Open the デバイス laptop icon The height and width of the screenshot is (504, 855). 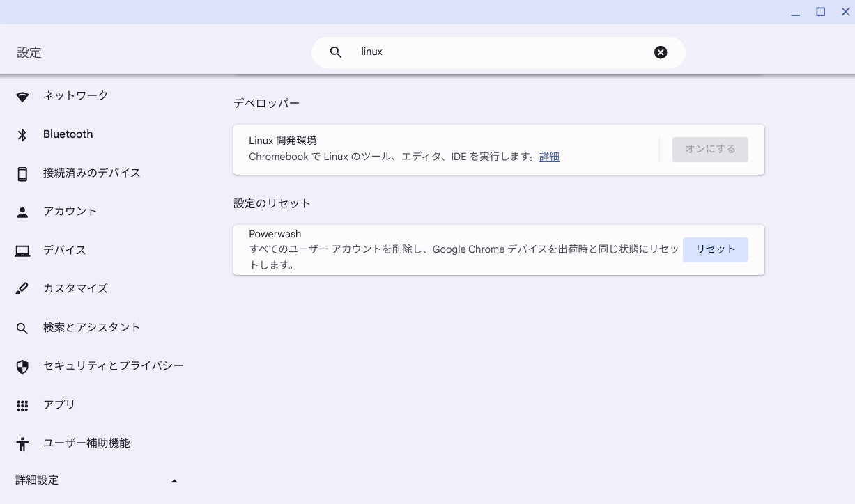coord(22,250)
